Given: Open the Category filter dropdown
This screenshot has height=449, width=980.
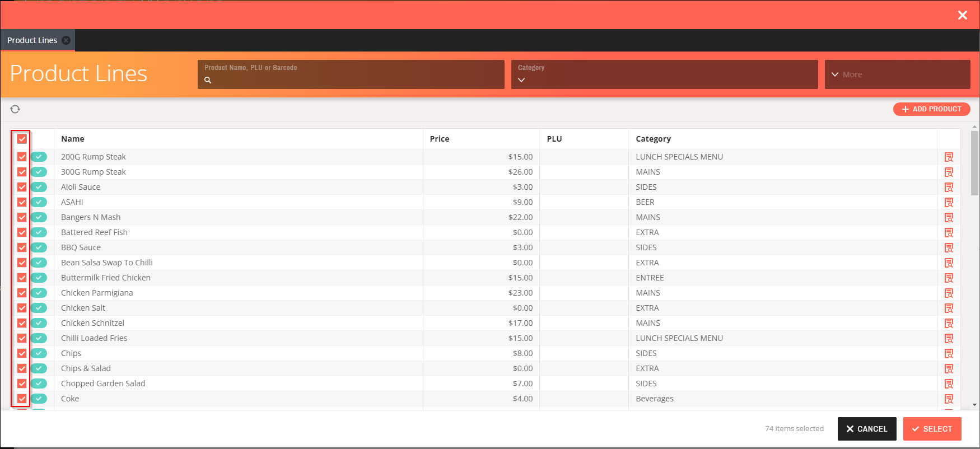Looking at the screenshot, I should point(664,74).
